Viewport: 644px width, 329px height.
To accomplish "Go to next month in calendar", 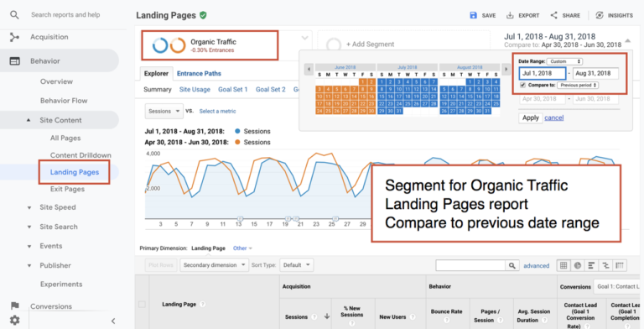I will click(x=506, y=69).
